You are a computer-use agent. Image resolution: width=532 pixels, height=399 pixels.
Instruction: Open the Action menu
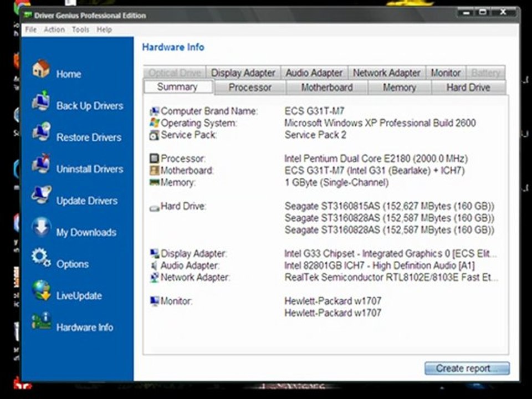tap(54, 29)
